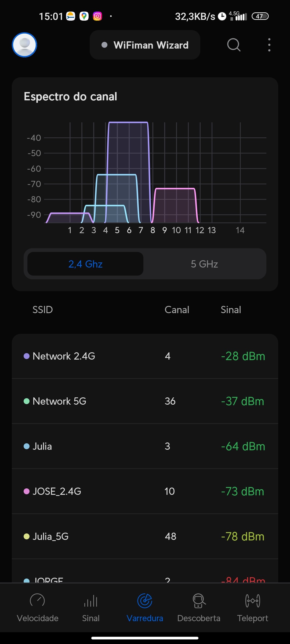The width and height of the screenshot is (290, 644).
Task: Tap the Instagram notification icon in status bar
Action: (x=97, y=16)
